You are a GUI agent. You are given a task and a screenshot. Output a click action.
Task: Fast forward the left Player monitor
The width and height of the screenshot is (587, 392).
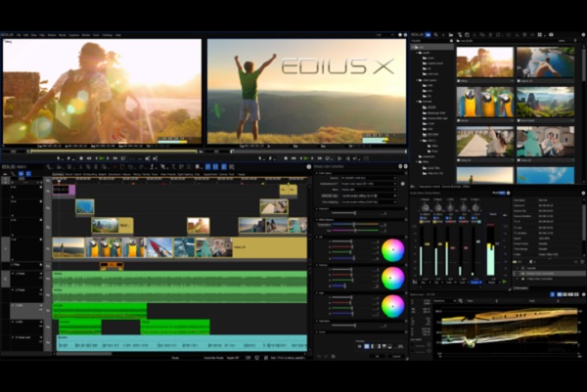pyautogui.click(x=115, y=158)
